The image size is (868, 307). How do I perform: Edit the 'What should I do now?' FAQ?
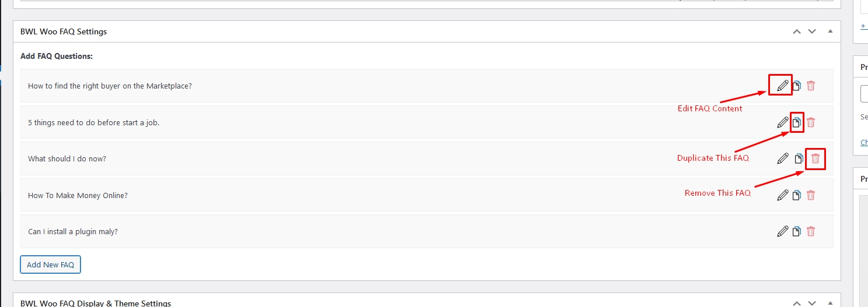tap(783, 158)
